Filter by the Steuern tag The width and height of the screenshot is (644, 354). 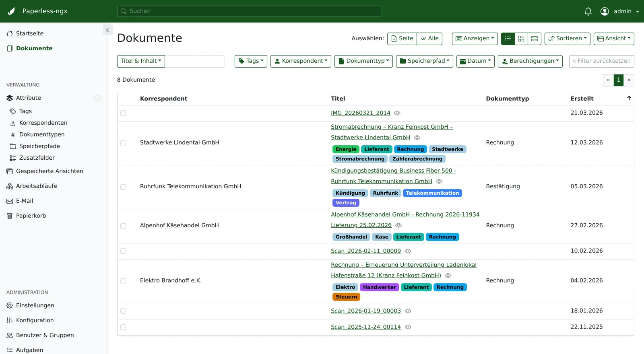coord(346,297)
